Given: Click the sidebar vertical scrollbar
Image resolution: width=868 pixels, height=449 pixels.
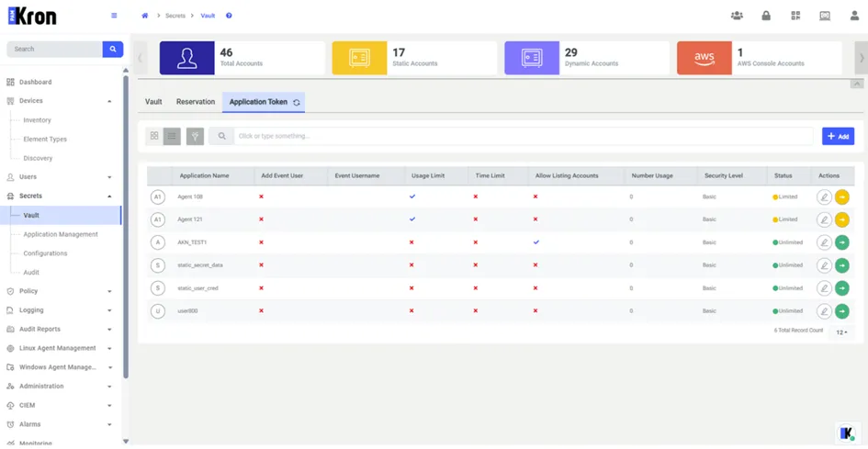Looking at the screenshot, I should [126, 227].
